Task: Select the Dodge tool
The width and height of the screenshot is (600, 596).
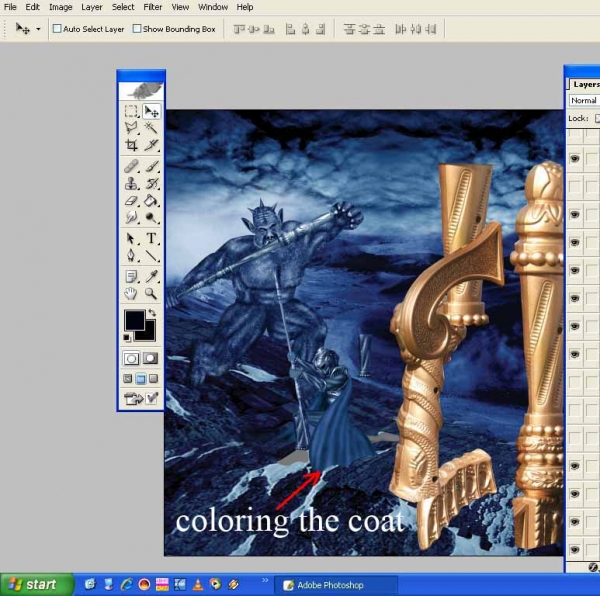Action: pyautogui.click(x=151, y=217)
